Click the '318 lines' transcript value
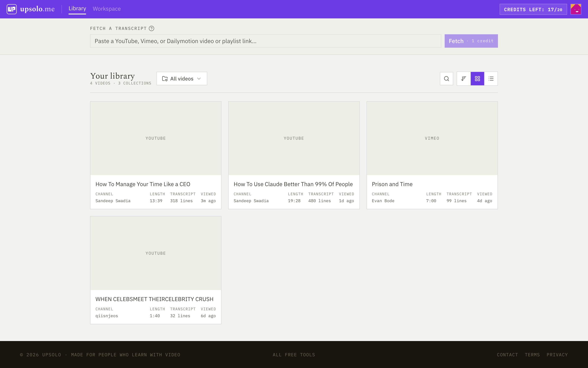This screenshot has width=588, height=368. click(x=181, y=201)
